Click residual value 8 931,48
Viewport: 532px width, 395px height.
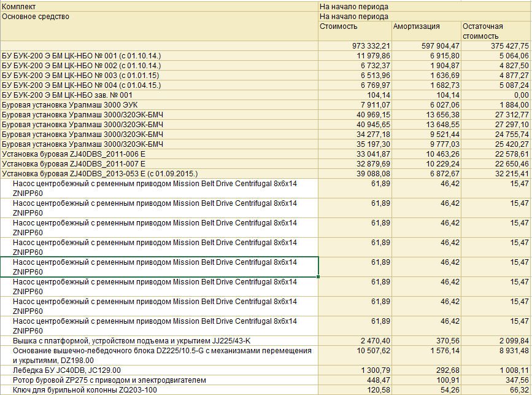pyautogui.click(x=496, y=356)
